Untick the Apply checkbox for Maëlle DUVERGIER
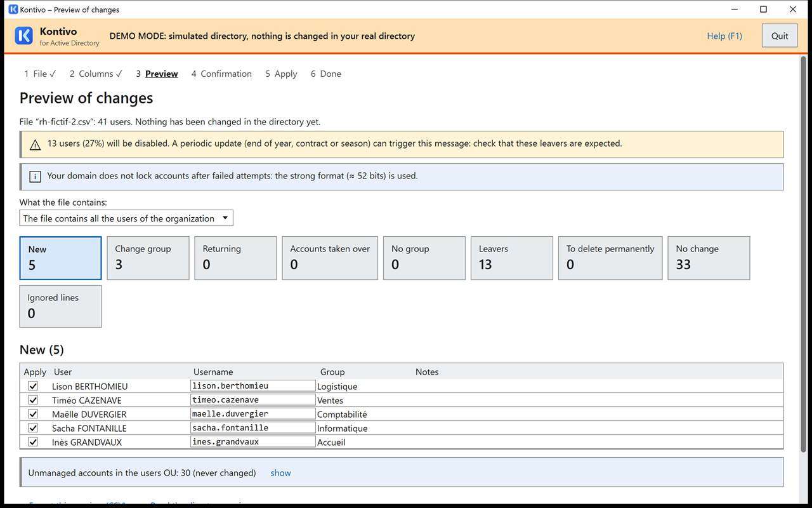The height and width of the screenshot is (508, 812). click(x=33, y=414)
